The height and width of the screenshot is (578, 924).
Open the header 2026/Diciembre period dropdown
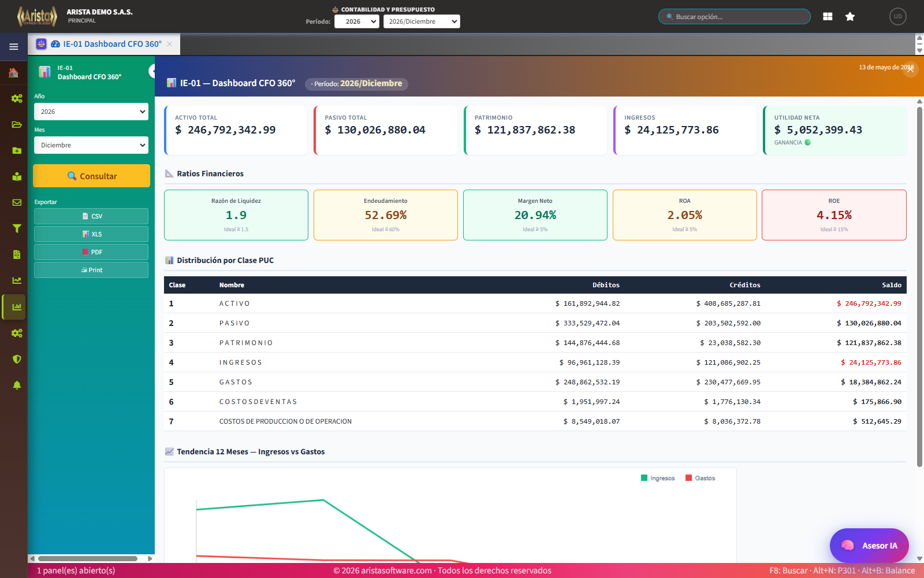pos(422,21)
